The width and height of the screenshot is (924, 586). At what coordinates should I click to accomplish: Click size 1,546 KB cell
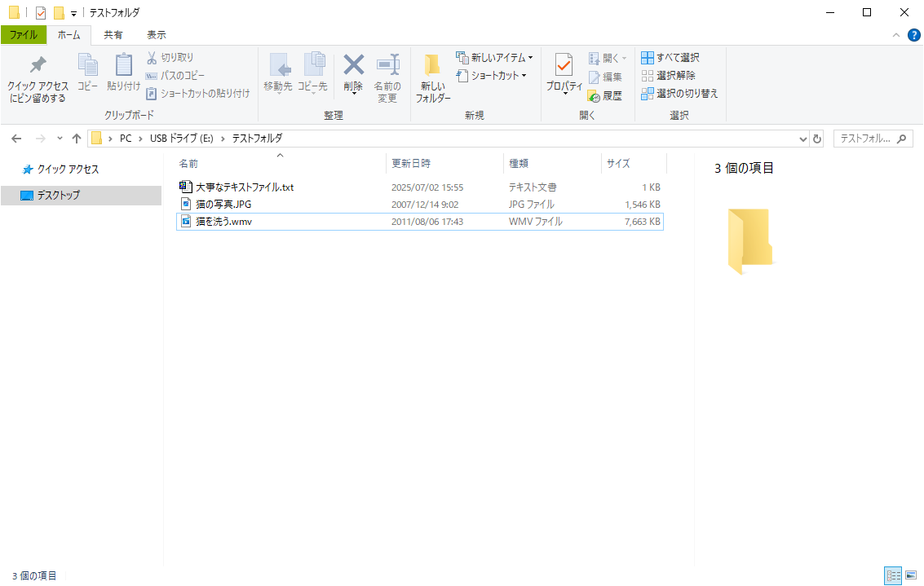coord(643,205)
